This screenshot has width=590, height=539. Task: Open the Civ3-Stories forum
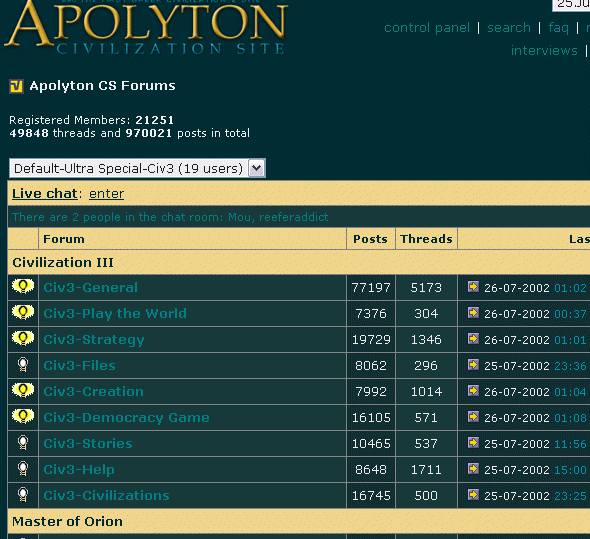tap(88, 443)
